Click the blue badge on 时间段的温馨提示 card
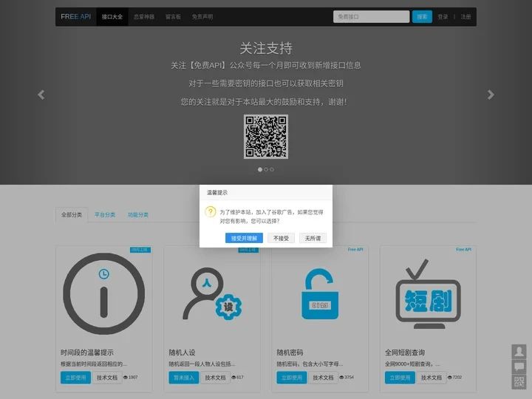This screenshot has height=399, width=532. click(x=140, y=250)
